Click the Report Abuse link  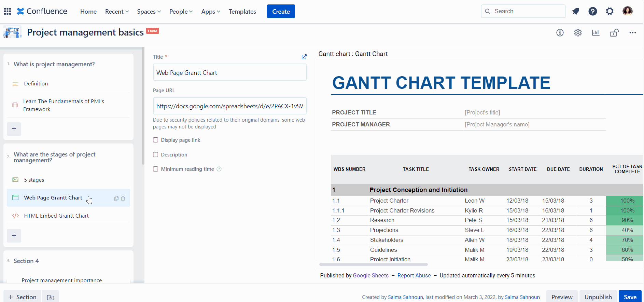click(414, 276)
